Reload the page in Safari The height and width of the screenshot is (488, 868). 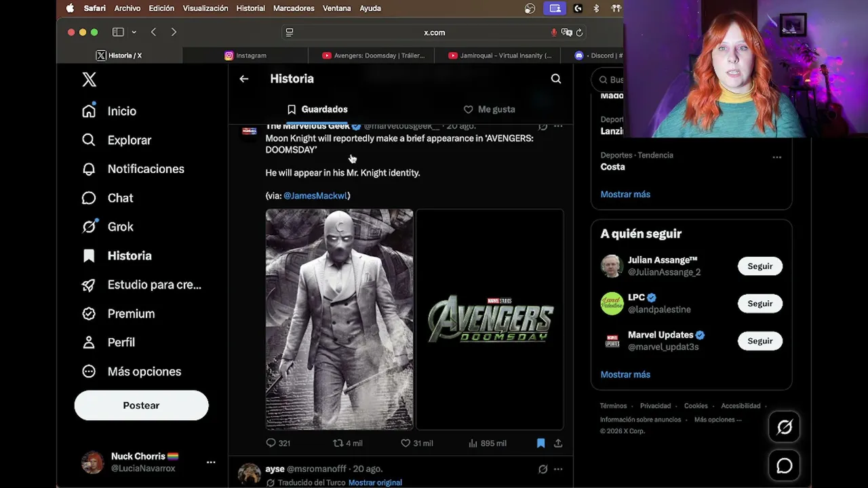click(x=579, y=33)
